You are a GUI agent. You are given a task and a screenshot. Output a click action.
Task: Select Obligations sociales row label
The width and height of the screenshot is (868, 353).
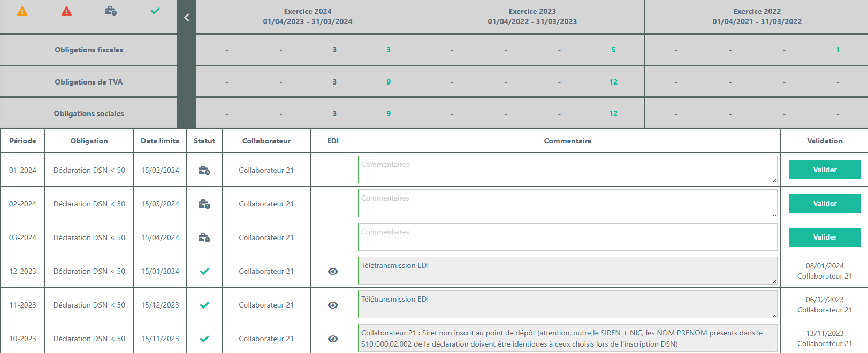(x=89, y=113)
